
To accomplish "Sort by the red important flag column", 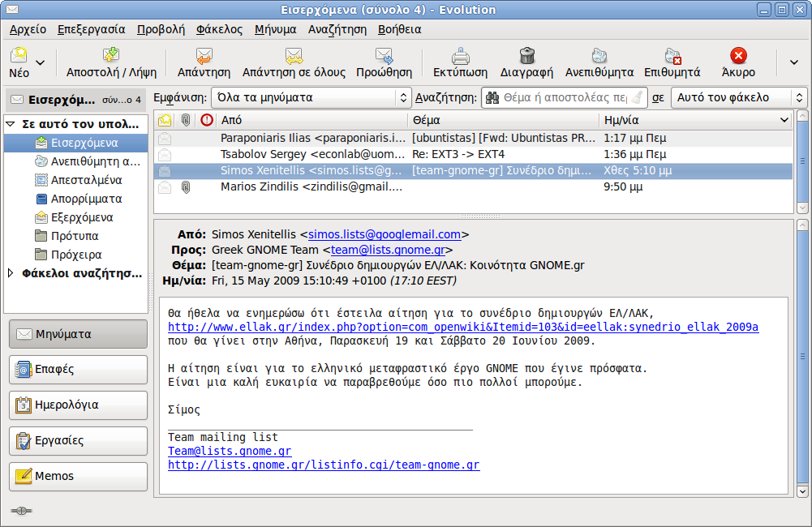I will click(x=207, y=120).
